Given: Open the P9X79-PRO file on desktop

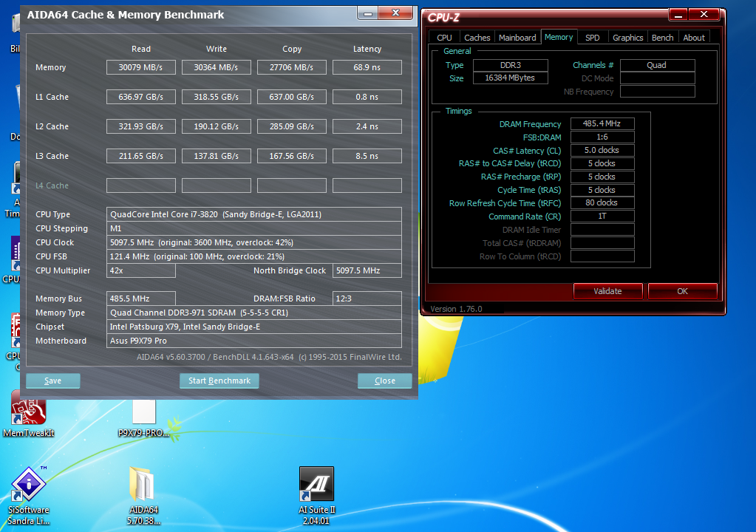Looking at the screenshot, I should [144, 418].
